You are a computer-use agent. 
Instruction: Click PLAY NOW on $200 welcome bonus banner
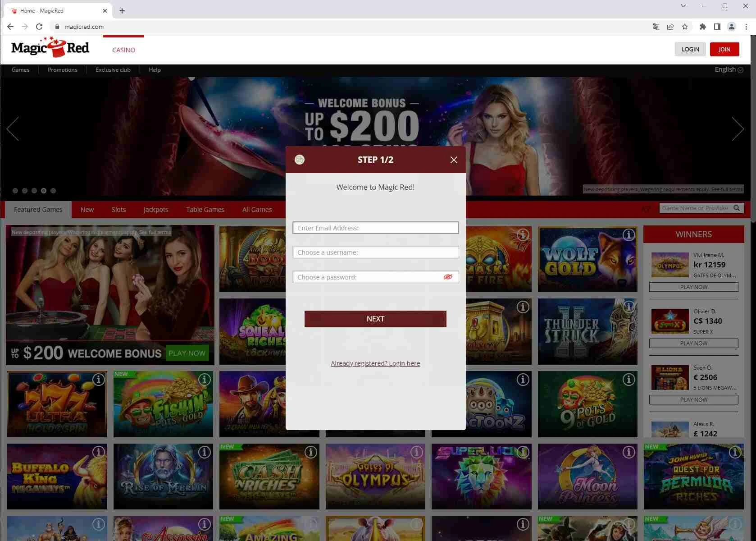187,353
